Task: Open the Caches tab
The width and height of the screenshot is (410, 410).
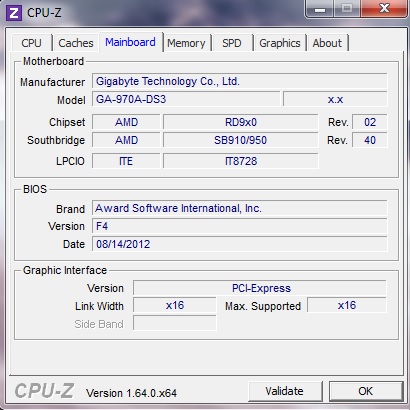Action: pos(76,43)
